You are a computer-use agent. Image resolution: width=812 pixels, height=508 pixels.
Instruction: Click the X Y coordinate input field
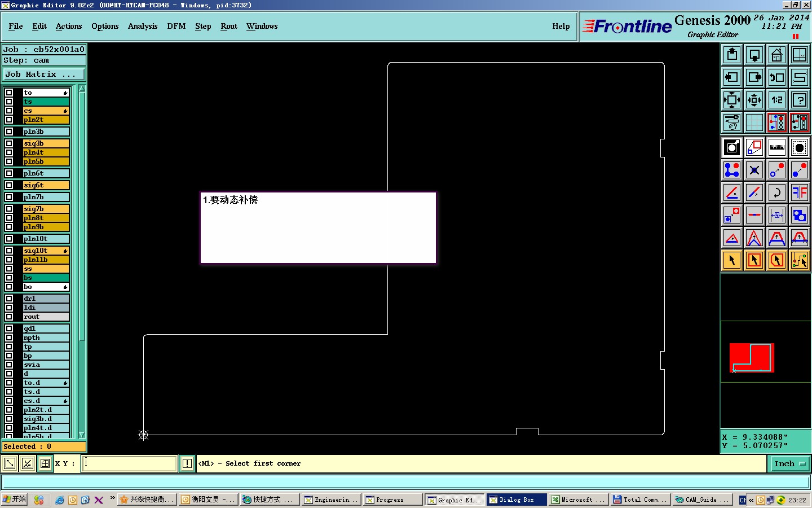pyautogui.click(x=130, y=463)
